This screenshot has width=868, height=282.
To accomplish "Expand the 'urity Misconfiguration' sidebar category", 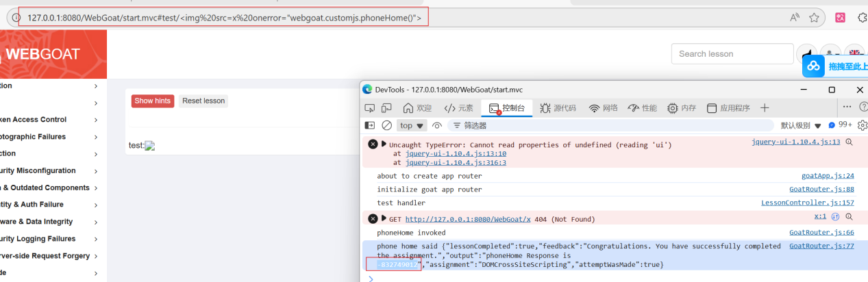I will coord(49,171).
